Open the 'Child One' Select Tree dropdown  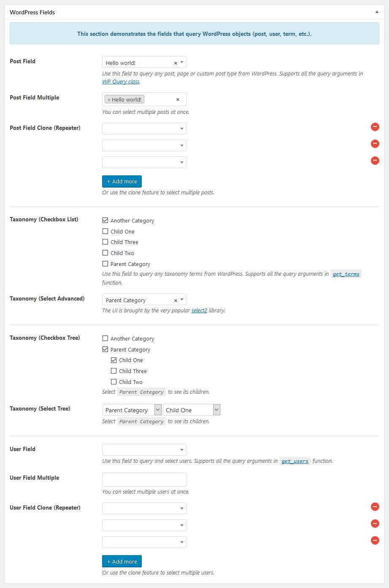[192, 410]
